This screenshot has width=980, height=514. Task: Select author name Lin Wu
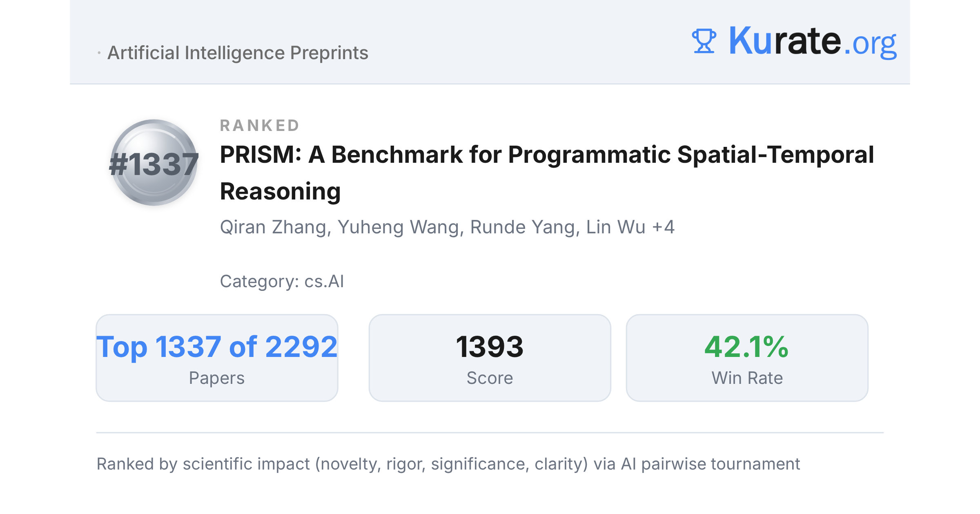click(616, 227)
